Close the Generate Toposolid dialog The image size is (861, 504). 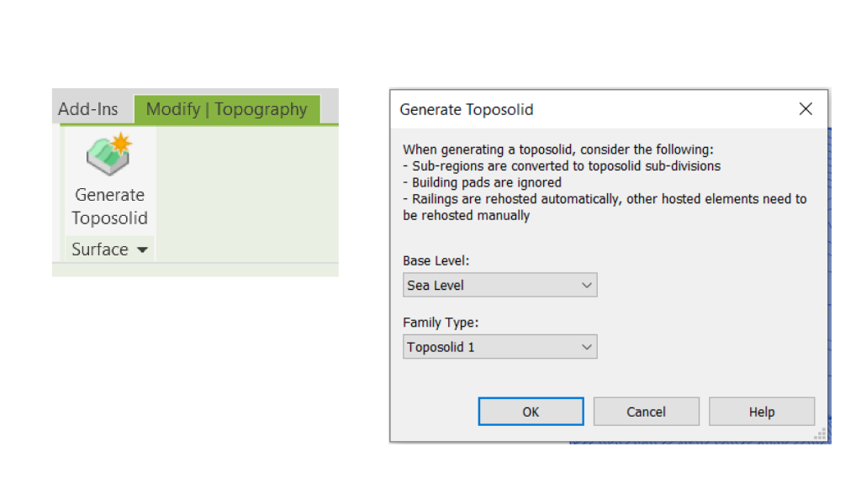point(806,109)
